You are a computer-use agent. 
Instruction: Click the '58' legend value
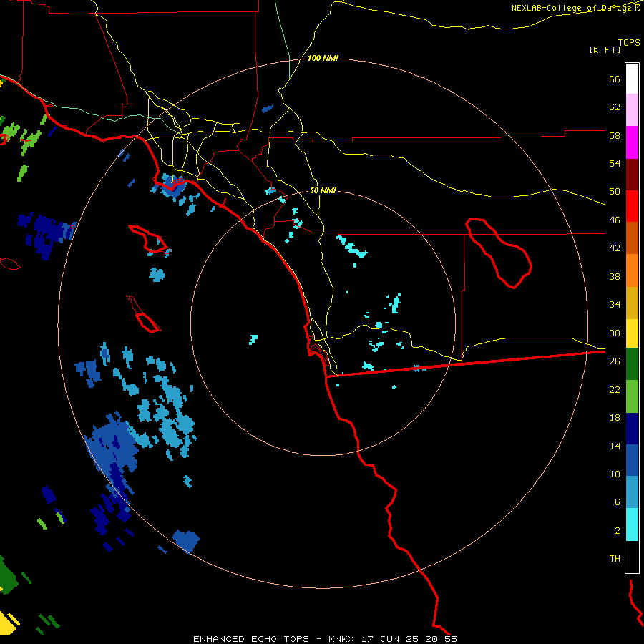coord(615,135)
